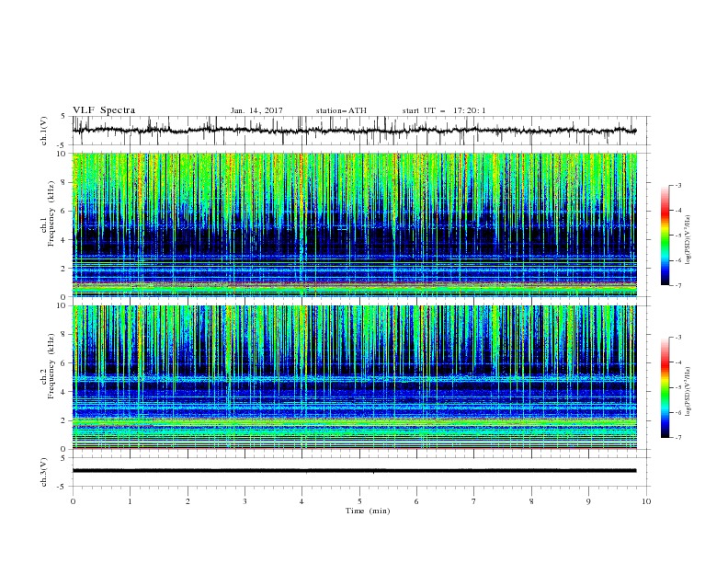Click the "2" kHz tick on ch.2 spectrogram
Viewport: 728px width, 563px height.
click(x=64, y=420)
